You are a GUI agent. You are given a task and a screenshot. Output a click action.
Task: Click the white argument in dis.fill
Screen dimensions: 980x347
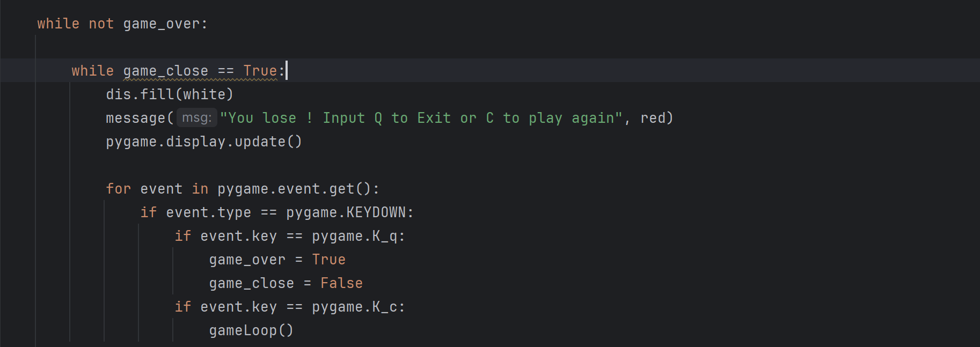(x=204, y=94)
